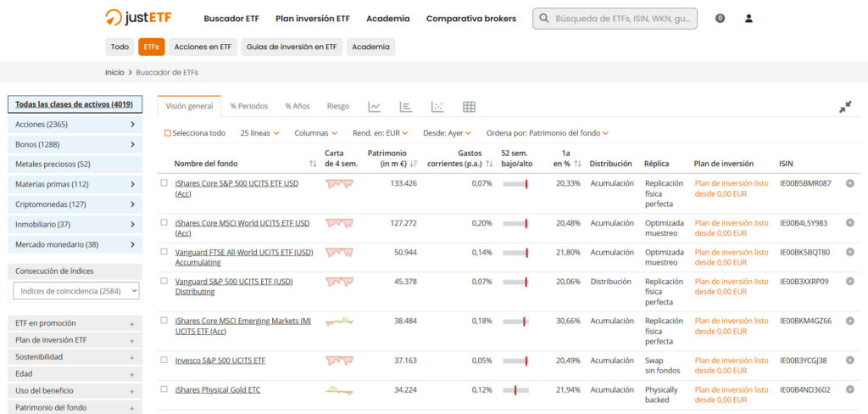This screenshot has width=868, height=414.
Task: Filter search by Guías de inversión en ETF
Action: coord(292,48)
